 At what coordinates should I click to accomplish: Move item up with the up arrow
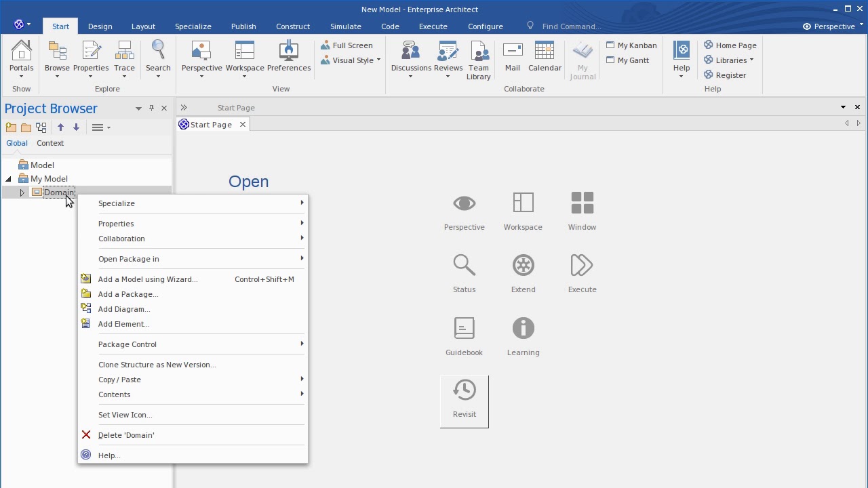point(60,127)
